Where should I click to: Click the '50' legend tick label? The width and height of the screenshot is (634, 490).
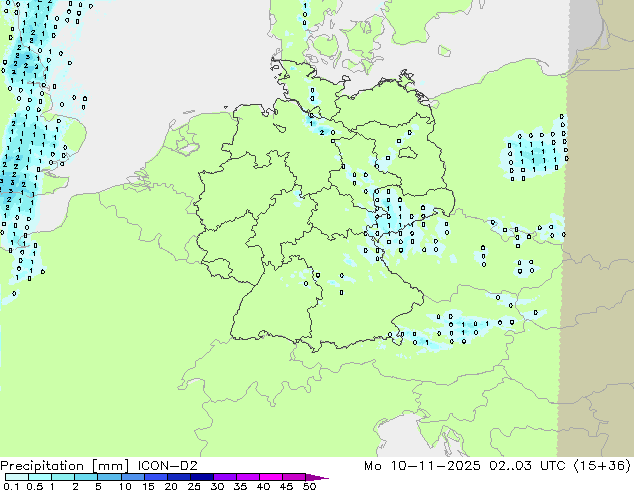[x=309, y=486]
